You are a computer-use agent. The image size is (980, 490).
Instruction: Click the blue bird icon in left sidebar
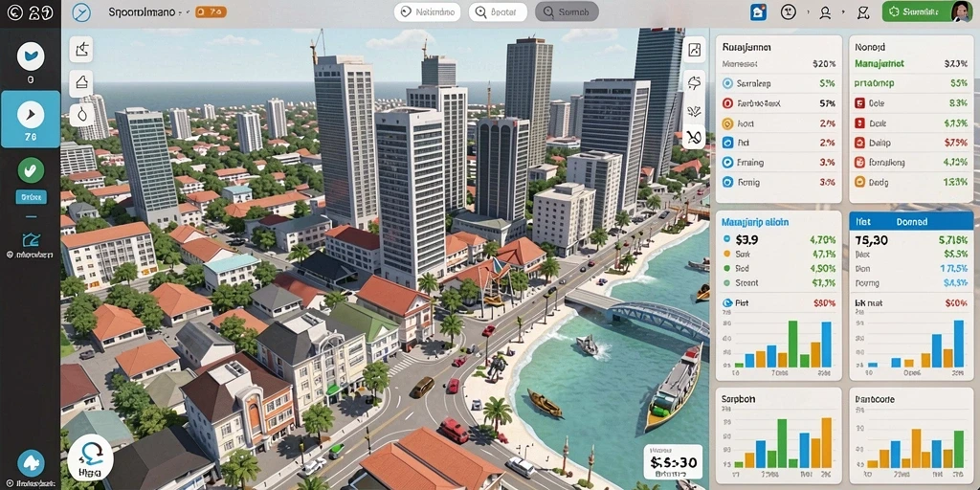(x=30, y=56)
